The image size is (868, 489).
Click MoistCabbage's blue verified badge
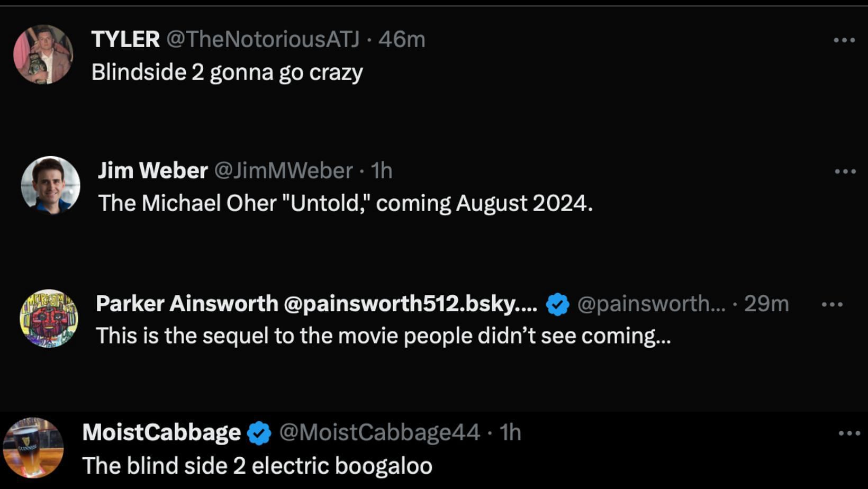pyautogui.click(x=259, y=433)
